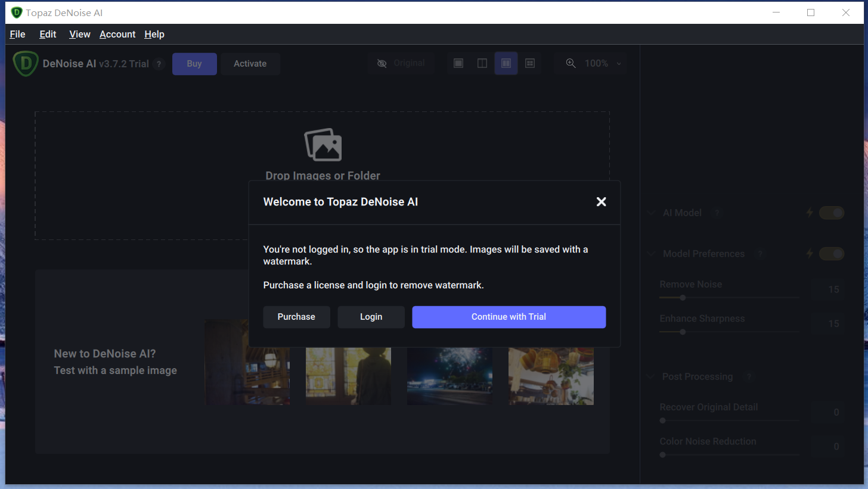
Task: Click the Purchase button in dialog
Action: pyautogui.click(x=296, y=317)
